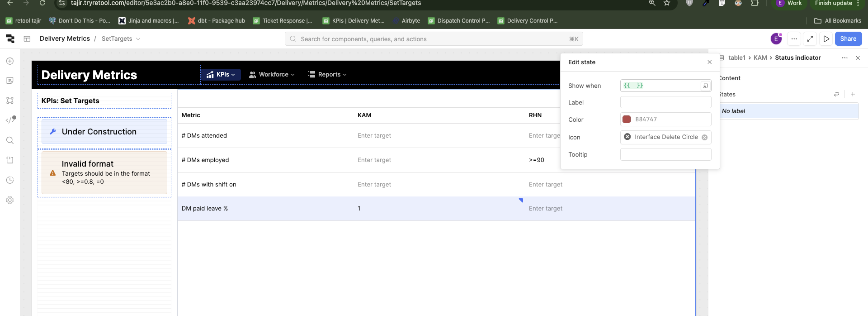Click the Label input in Edit state
868x316 pixels.
pyautogui.click(x=665, y=103)
